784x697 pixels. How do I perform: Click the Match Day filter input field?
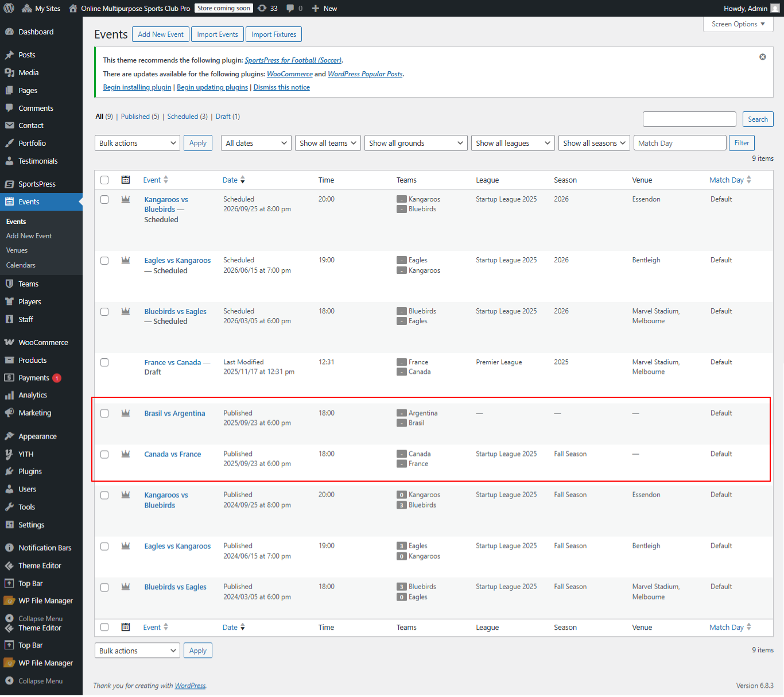coord(680,143)
